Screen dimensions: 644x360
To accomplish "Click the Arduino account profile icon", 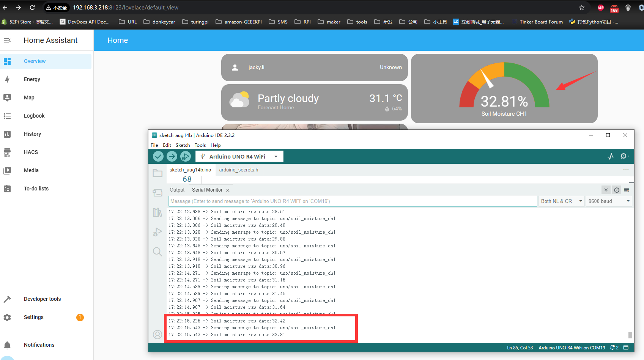I will click(157, 335).
